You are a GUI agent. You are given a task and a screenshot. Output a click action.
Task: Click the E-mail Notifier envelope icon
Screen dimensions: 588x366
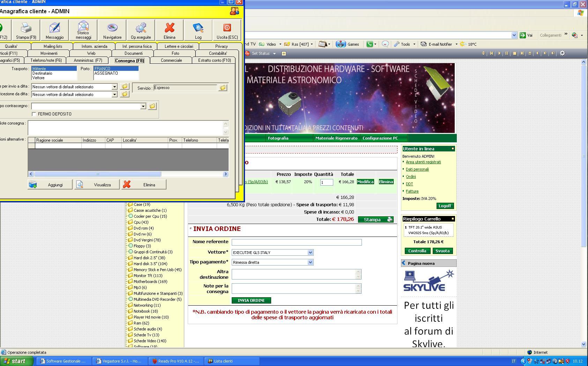(x=424, y=44)
